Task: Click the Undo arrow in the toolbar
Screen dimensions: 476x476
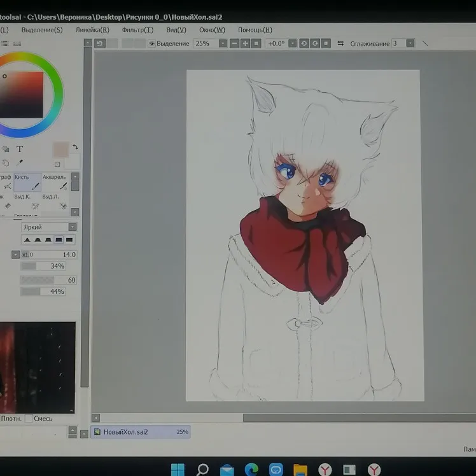Action: 99,43
